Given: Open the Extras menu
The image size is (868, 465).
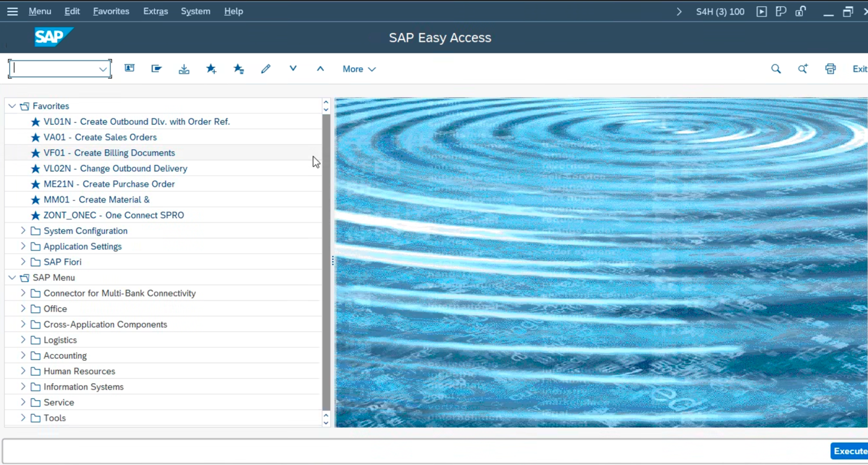Looking at the screenshot, I should (155, 12).
